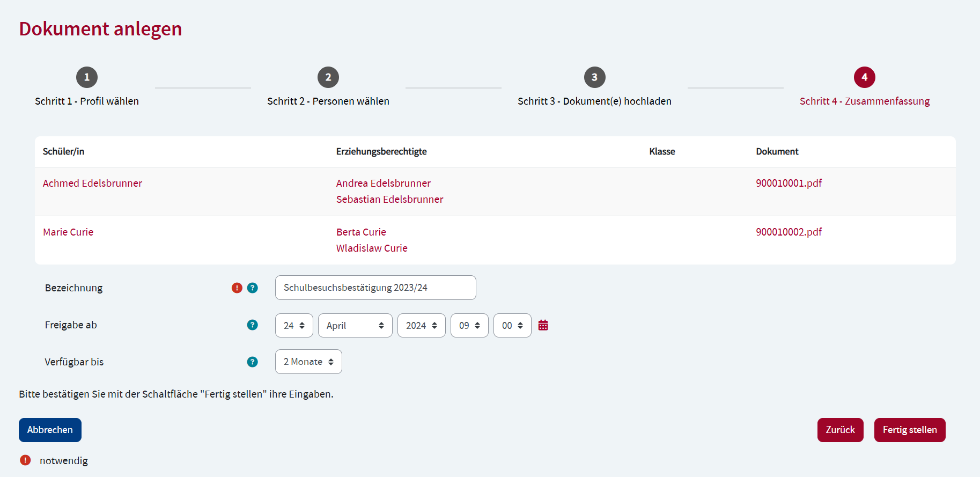This screenshot has width=980, height=477.
Task: Open the day dropdown showing 24
Action: click(294, 326)
